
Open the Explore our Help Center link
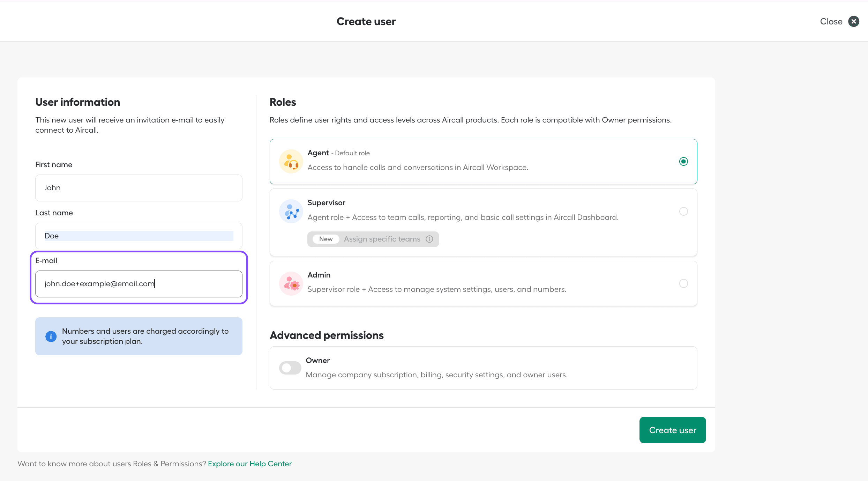click(x=250, y=464)
